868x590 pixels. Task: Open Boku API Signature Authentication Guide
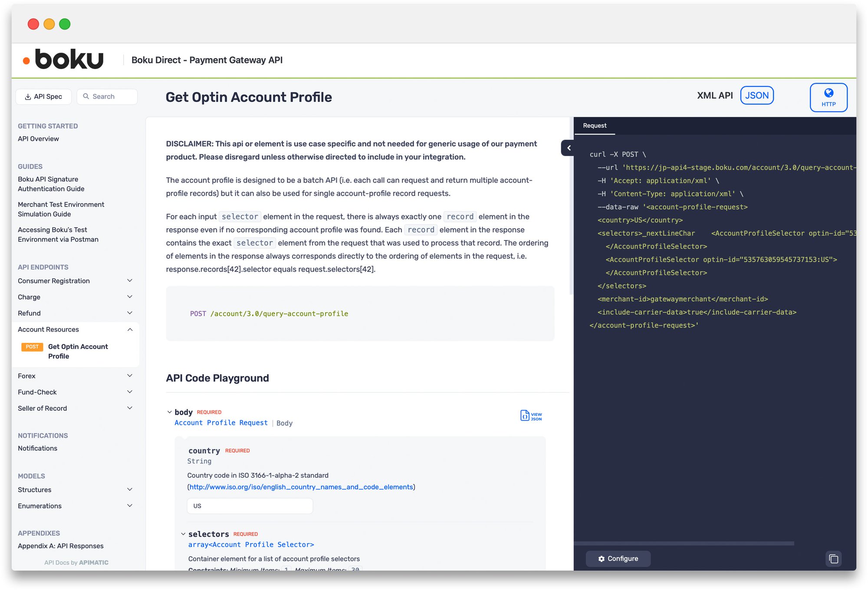click(x=51, y=184)
